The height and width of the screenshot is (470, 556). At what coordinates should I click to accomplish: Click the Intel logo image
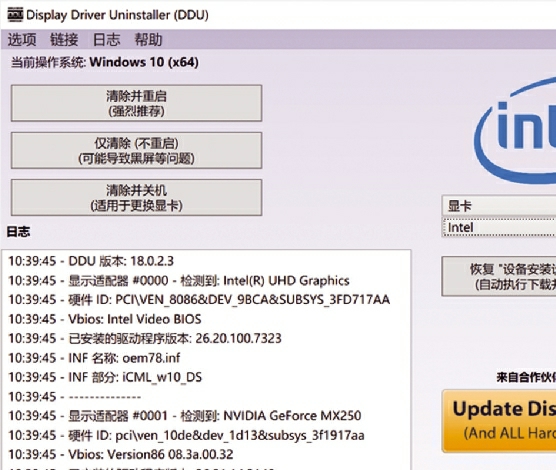point(515,130)
